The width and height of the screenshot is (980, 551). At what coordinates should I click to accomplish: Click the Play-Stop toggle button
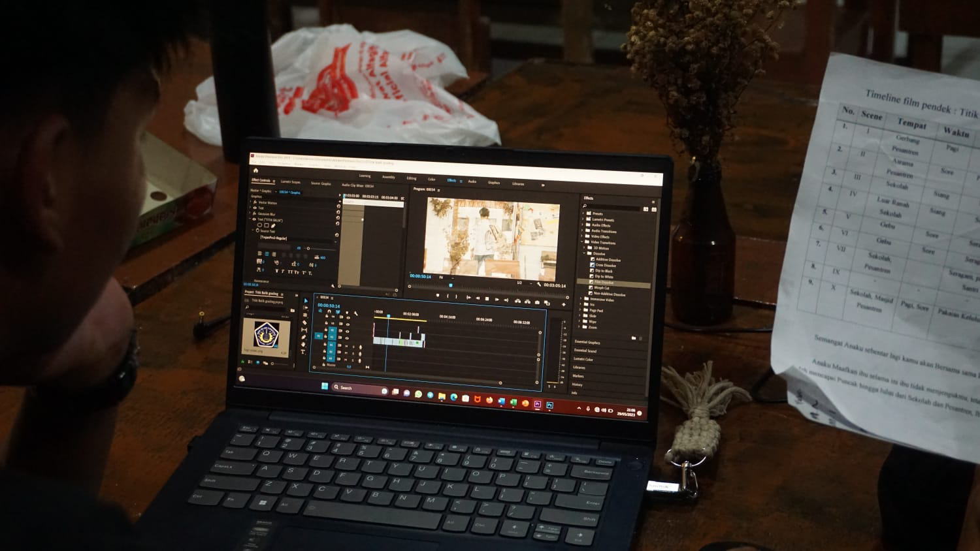point(487,299)
